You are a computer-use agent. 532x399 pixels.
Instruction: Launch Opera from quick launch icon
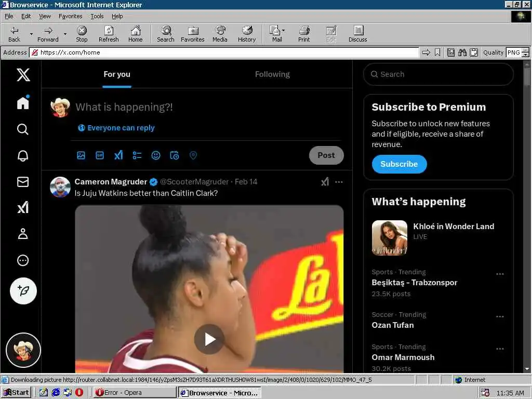click(79, 393)
